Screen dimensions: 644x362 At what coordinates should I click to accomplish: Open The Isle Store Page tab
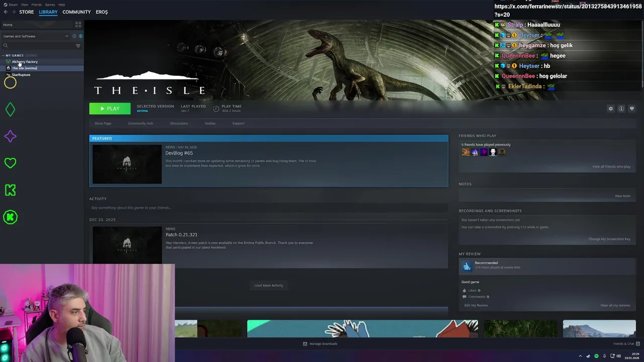point(103,123)
